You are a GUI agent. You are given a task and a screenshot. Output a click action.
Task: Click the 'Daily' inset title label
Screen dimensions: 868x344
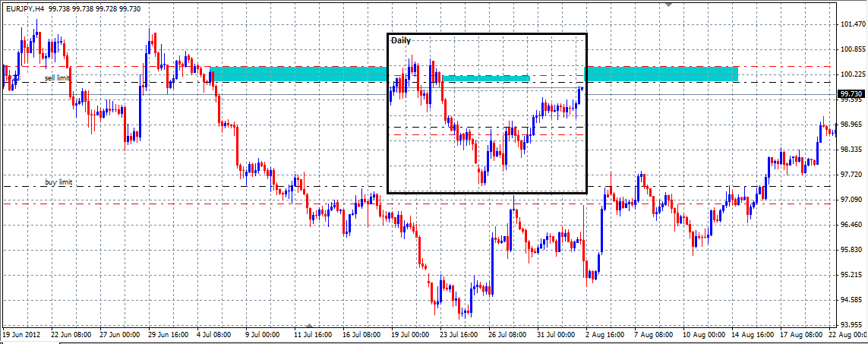(401, 40)
